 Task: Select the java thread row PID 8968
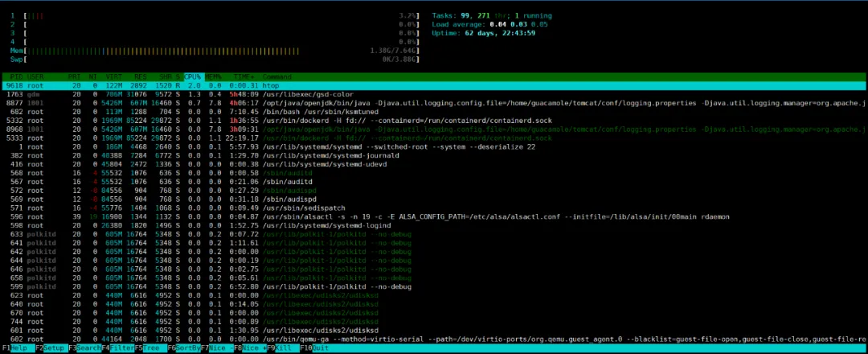coord(434,129)
